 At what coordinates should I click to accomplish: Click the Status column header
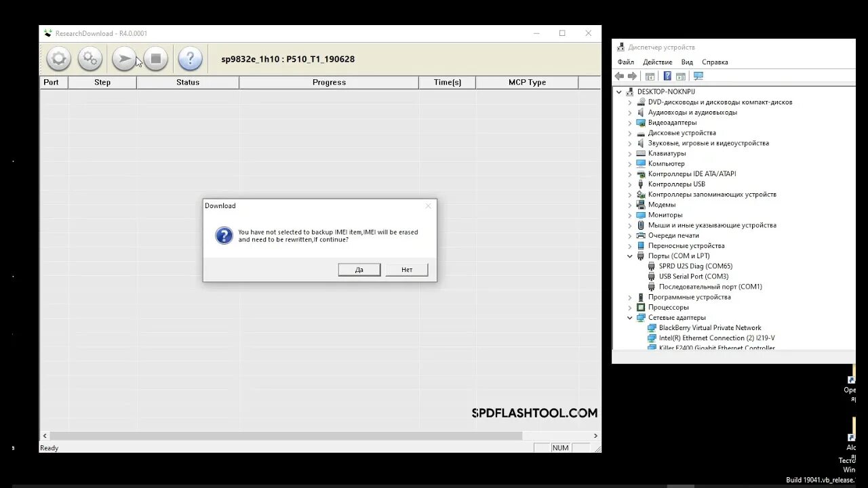188,83
